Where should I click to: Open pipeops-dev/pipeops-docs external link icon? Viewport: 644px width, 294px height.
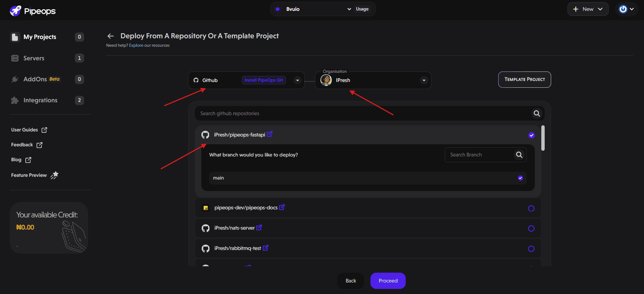[x=282, y=207]
